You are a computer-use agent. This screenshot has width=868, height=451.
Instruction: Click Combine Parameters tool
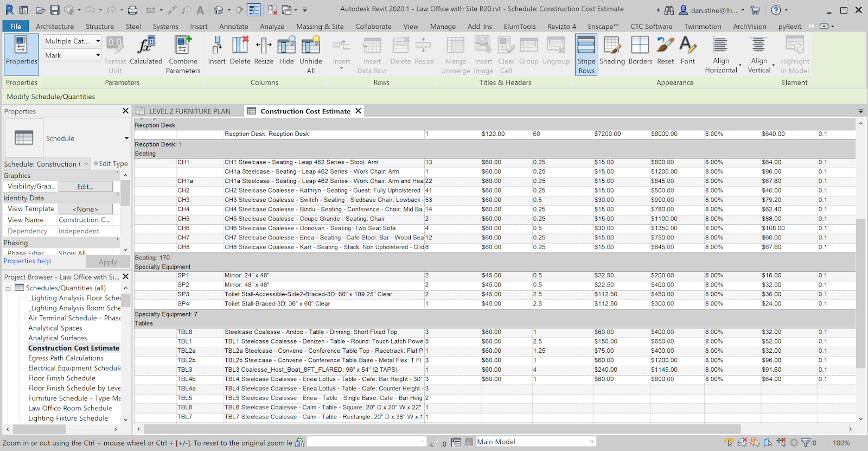[x=183, y=54]
